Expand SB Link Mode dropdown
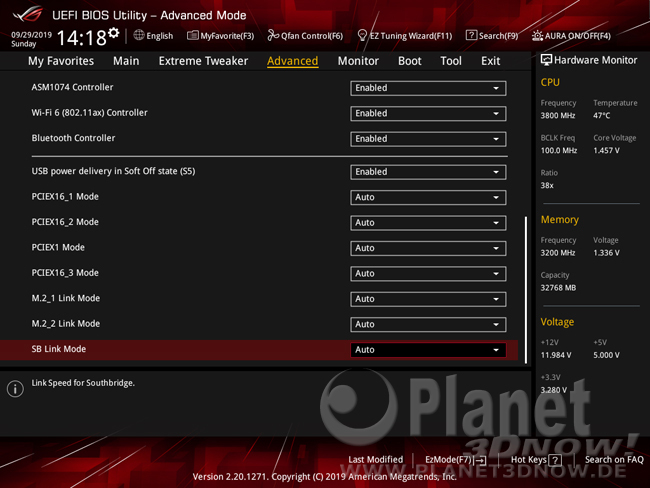650x488 pixels. 428,350
